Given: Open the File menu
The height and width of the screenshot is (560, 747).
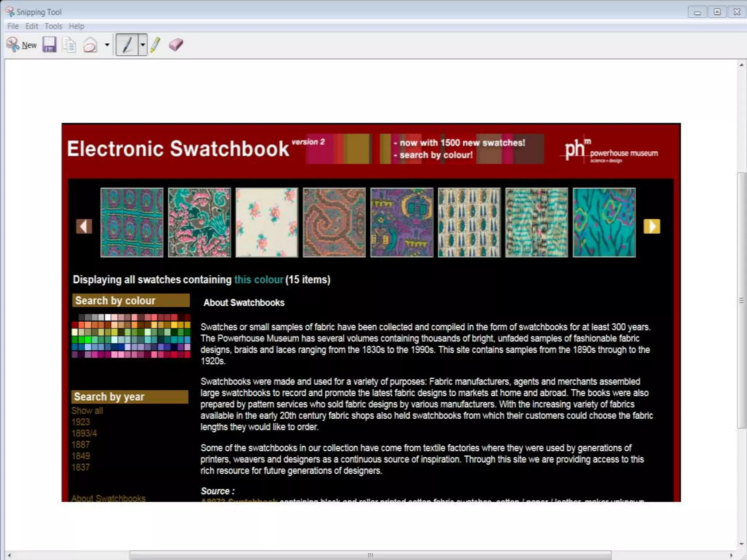Looking at the screenshot, I should 13,26.
